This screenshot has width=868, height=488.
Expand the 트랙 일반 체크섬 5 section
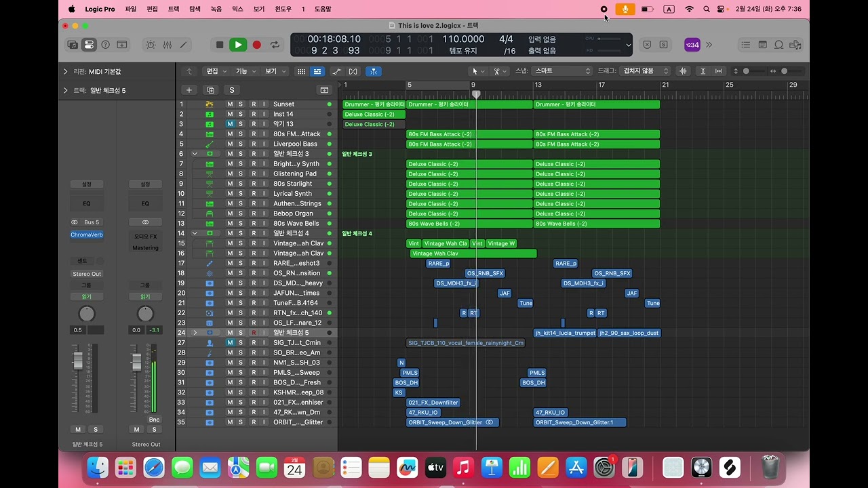tap(66, 90)
